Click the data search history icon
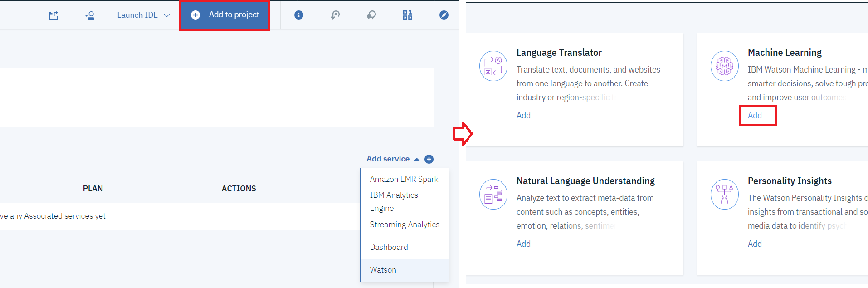Viewport: 868px width, 288px height. (335, 15)
